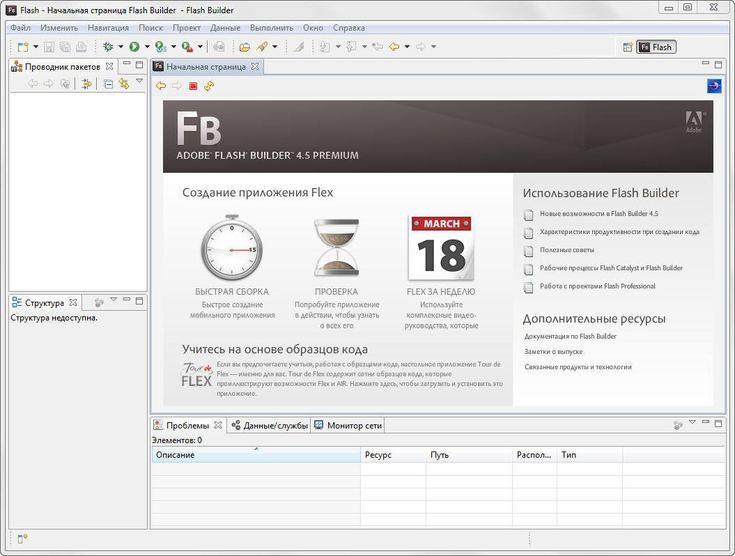735x556 pixels.
Task: Click the yellow Back arrow in main toolbar
Action: point(394,46)
